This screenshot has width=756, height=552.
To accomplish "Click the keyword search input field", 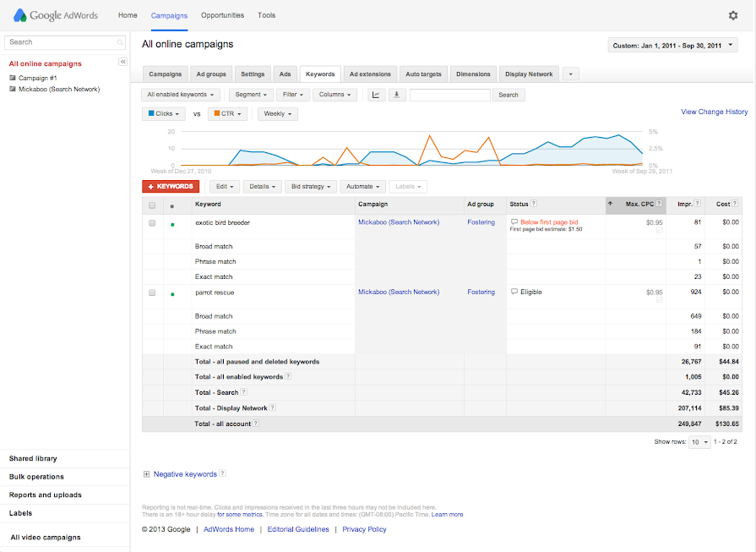I will click(x=450, y=95).
